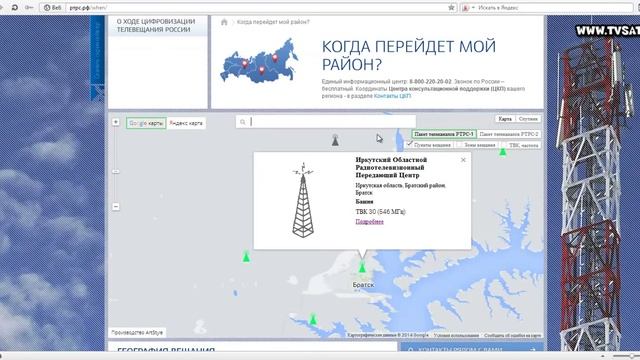640x360 pixels.
Task: Click green tower marker west of Братск
Action: click(x=246, y=257)
